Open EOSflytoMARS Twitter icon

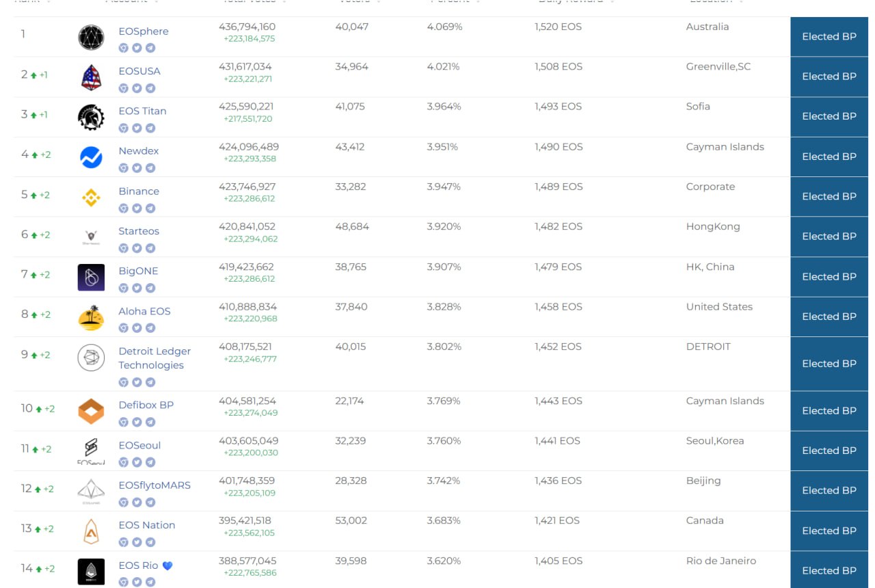click(x=137, y=502)
